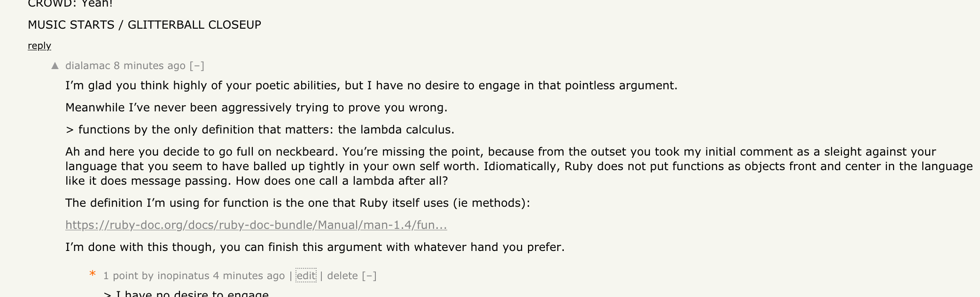This screenshot has width=980, height=297.
Task: Collapse dialamac's comment thread with [–]
Action: point(197,66)
